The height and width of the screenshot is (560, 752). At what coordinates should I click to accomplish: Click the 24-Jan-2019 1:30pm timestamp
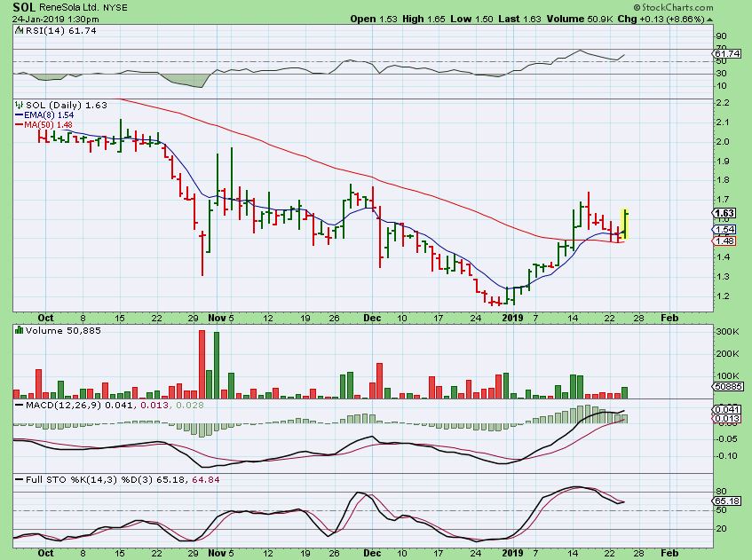tap(56, 20)
